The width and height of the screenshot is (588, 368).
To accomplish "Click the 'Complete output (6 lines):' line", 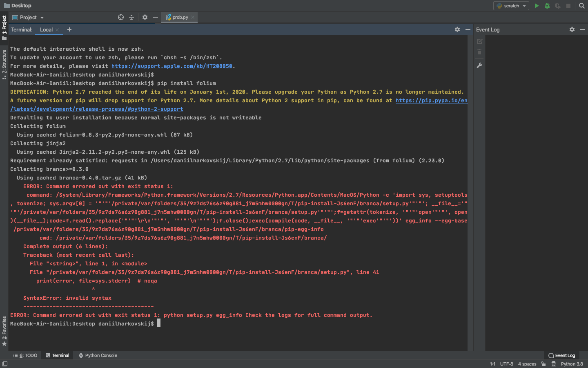I will click(66, 247).
